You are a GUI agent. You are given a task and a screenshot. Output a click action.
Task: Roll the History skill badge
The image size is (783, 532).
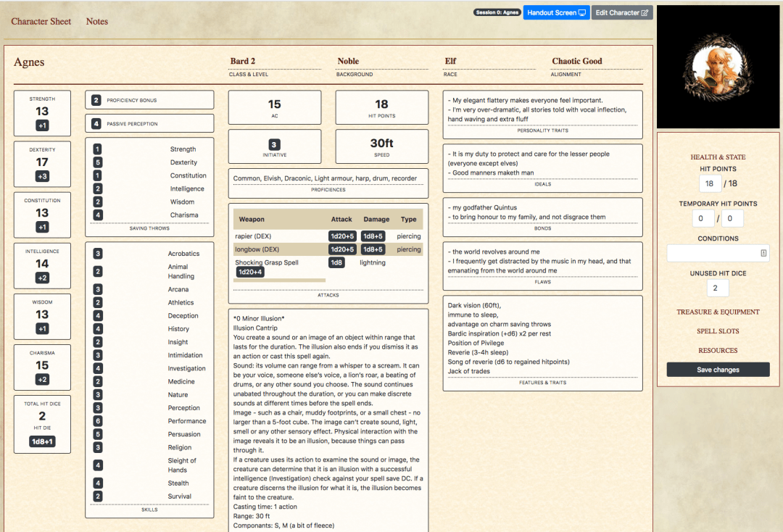pyautogui.click(x=98, y=329)
